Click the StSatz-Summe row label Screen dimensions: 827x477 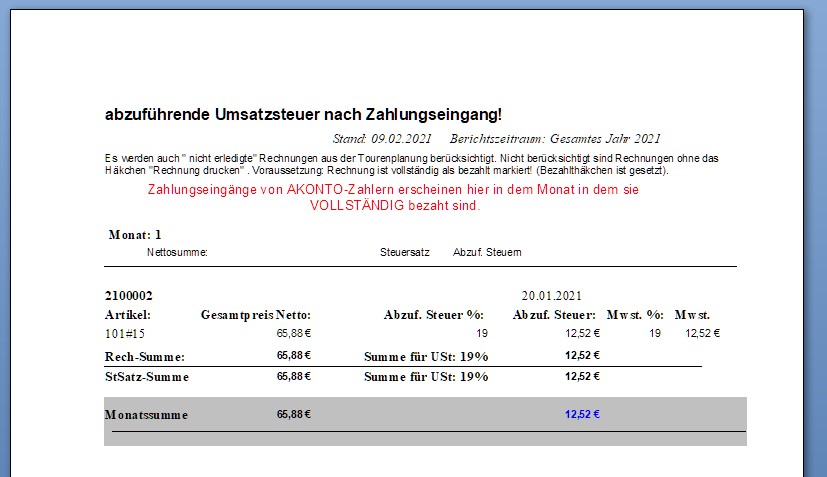tap(147, 377)
